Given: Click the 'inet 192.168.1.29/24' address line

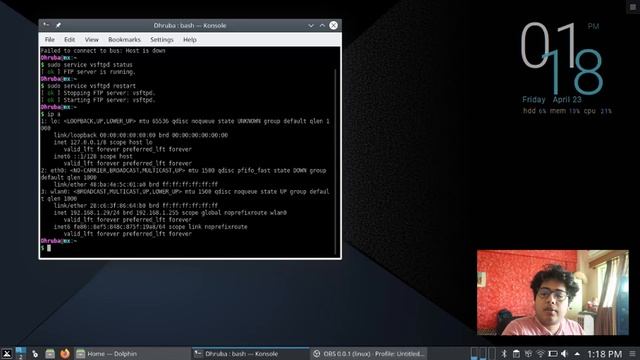Looking at the screenshot, I should pos(170,213).
